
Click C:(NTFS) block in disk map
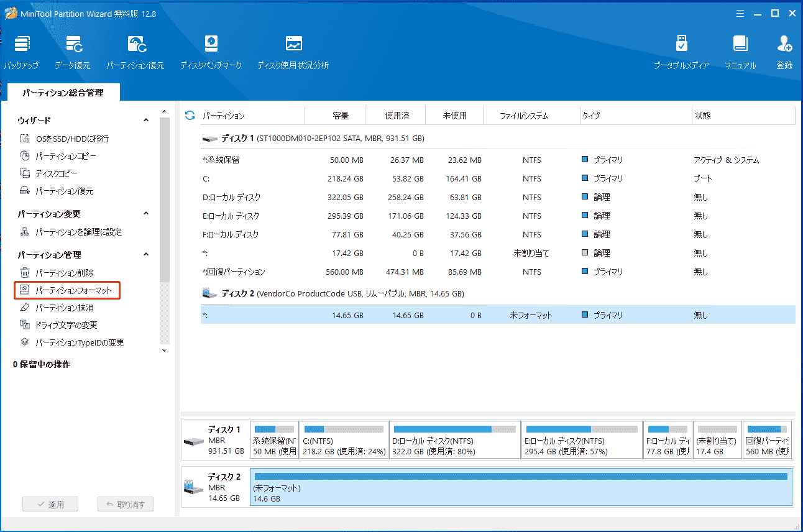click(344, 440)
